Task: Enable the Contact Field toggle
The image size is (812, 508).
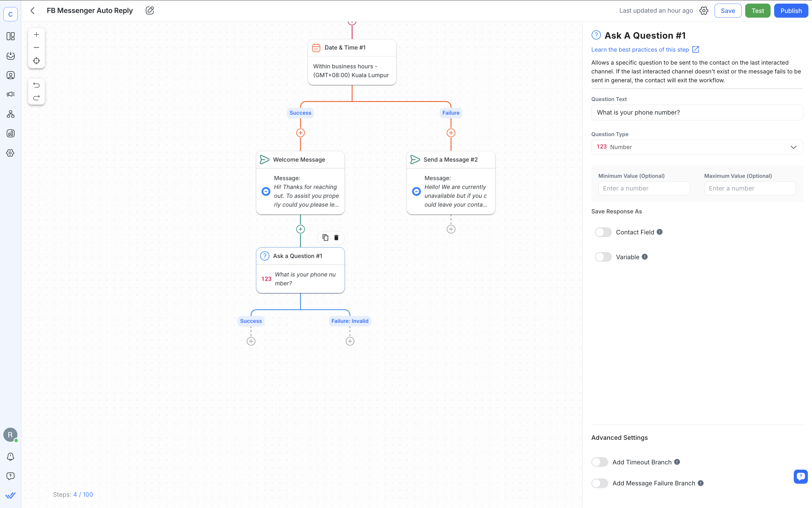Action: 603,232
